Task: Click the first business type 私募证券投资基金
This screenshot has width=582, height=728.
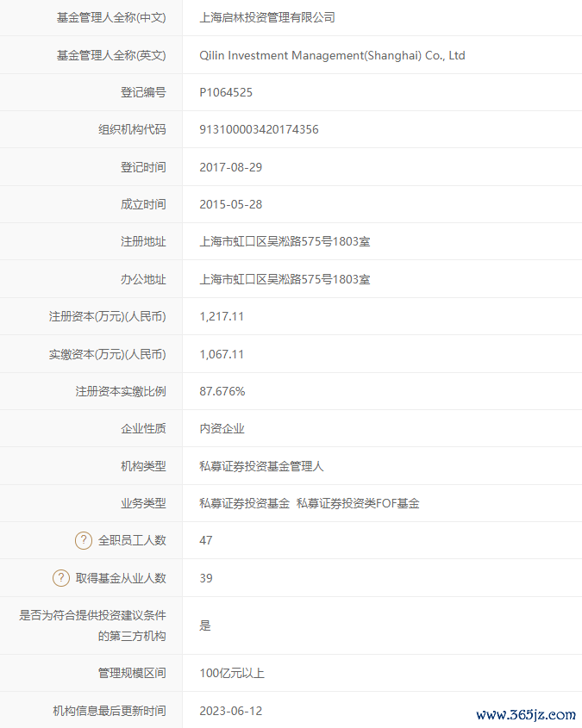Action: click(x=244, y=503)
